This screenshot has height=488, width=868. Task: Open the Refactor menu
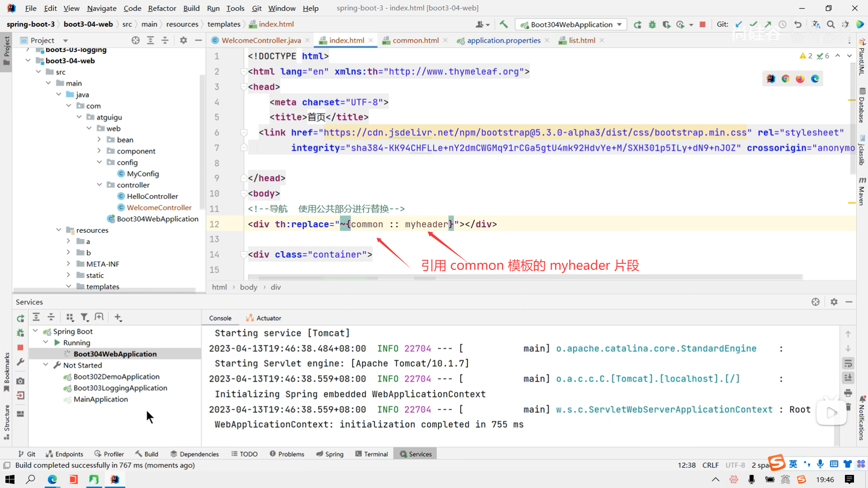pos(162,8)
